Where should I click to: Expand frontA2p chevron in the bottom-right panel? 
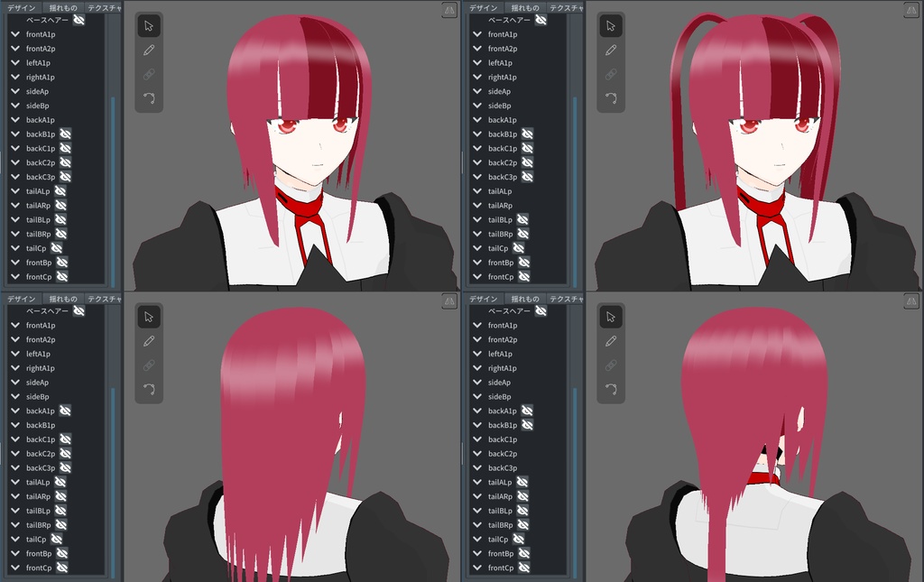coord(477,339)
